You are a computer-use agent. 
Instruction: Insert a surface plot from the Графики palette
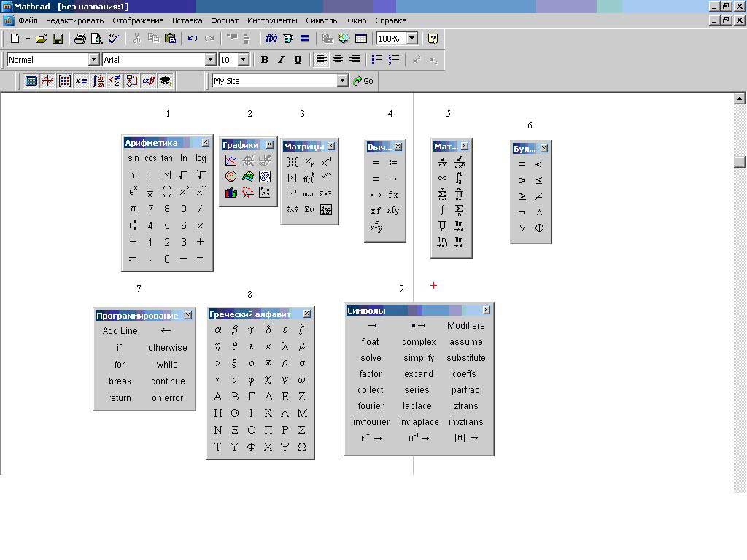(248, 176)
